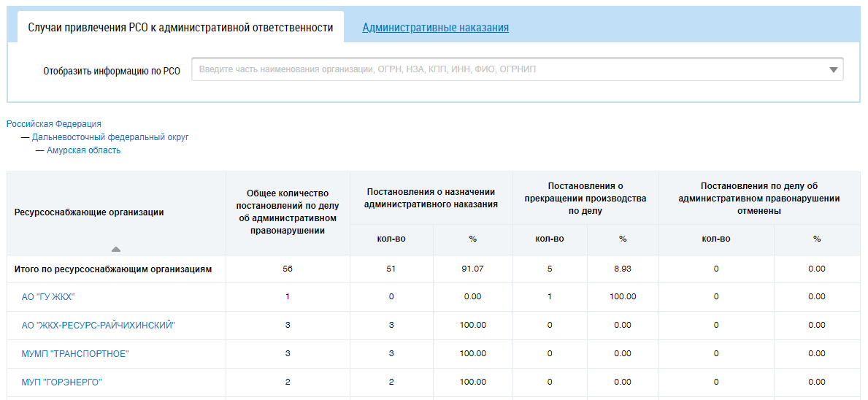Open the Амурская область region link
The width and height of the screenshot is (868, 400).
click(x=83, y=150)
